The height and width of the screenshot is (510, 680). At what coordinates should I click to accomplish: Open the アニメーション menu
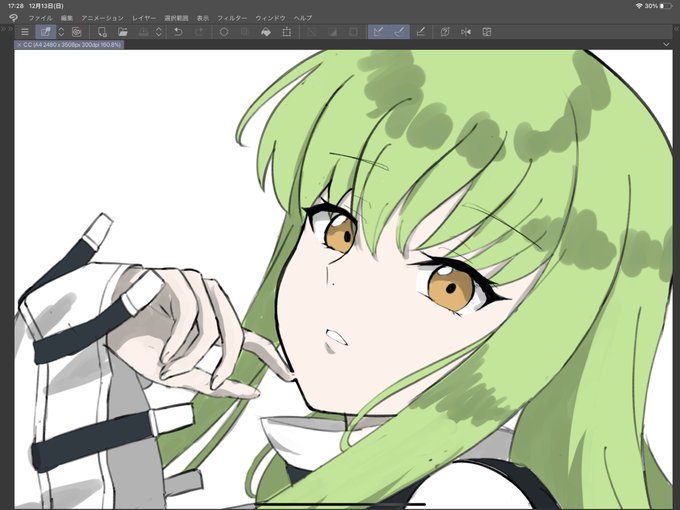(x=102, y=18)
